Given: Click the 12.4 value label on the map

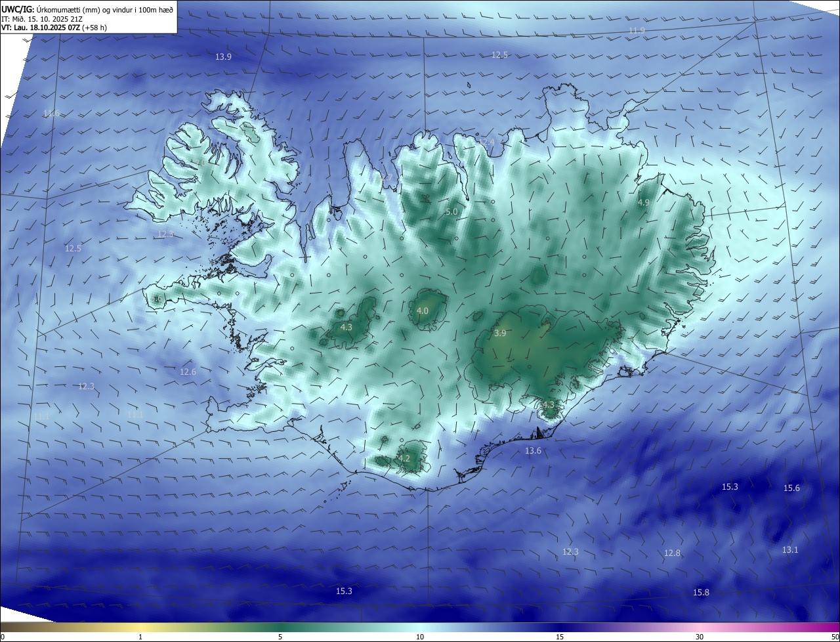Looking at the screenshot, I should 486,142.
